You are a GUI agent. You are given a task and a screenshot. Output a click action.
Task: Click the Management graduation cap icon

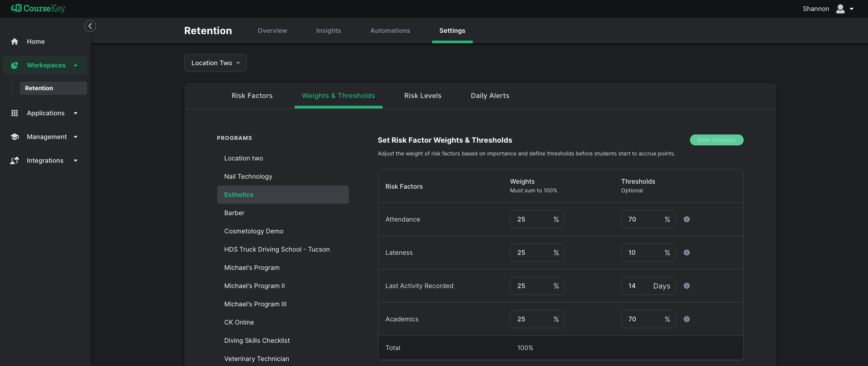pyautogui.click(x=15, y=137)
